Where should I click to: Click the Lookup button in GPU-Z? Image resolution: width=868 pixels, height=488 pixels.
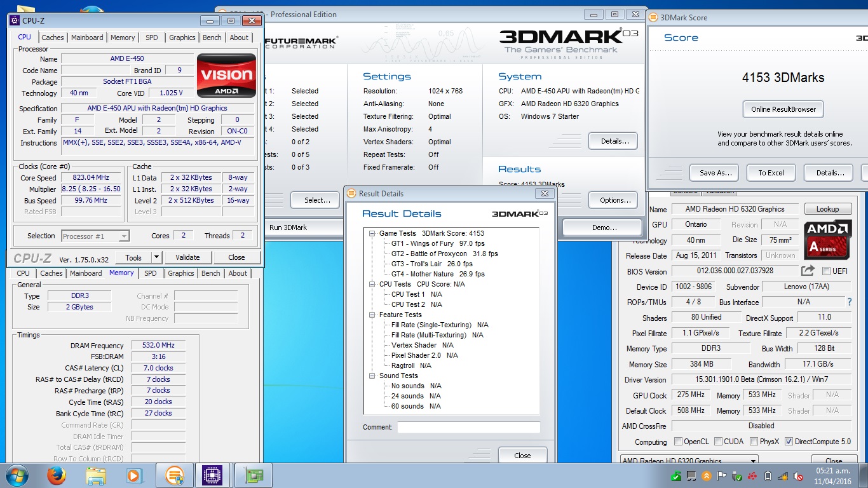tap(828, 209)
